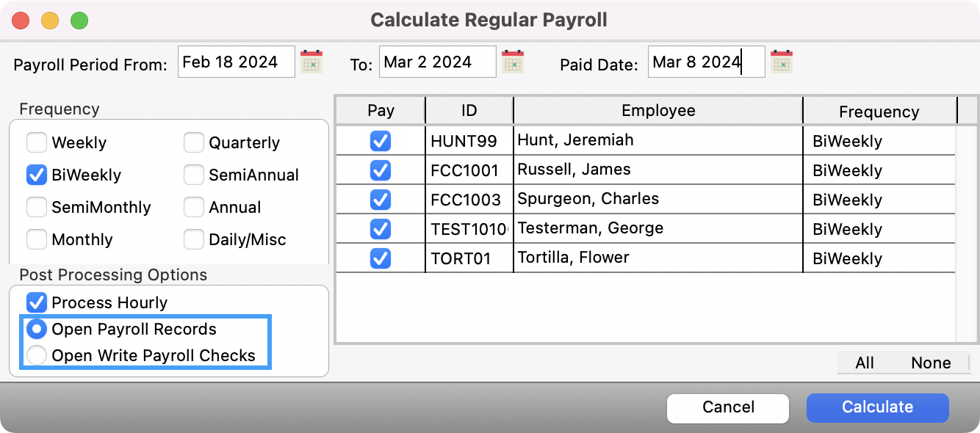Toggle the Process Hourly checkbox
The width and height of the screenshot is (980, 433).
[37, 302]
